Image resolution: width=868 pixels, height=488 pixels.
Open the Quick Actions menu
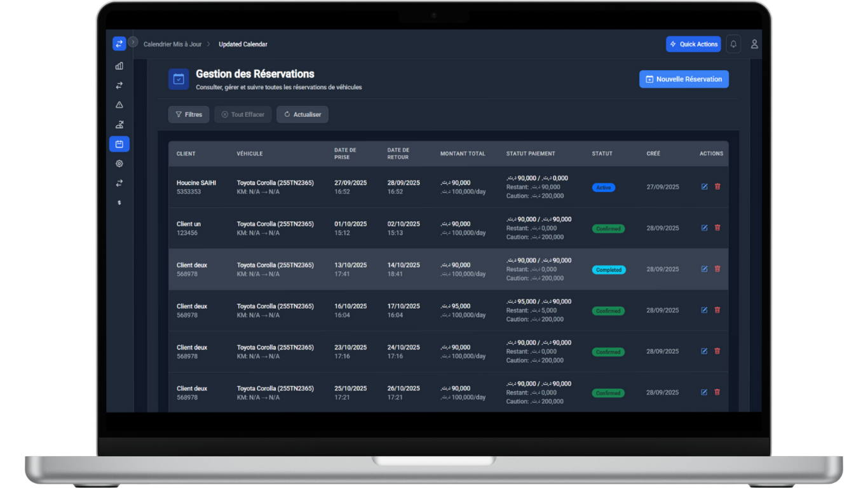click(693, 44)
